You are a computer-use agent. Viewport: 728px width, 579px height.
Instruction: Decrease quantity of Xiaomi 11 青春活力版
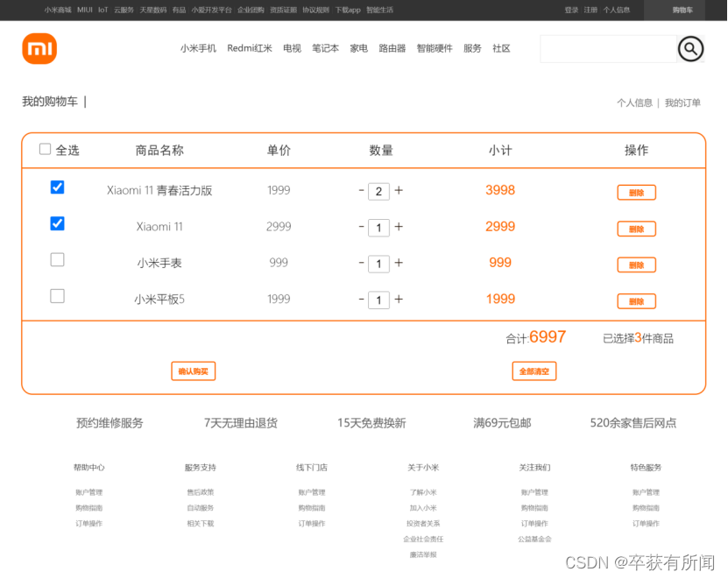tap(361, 190)
